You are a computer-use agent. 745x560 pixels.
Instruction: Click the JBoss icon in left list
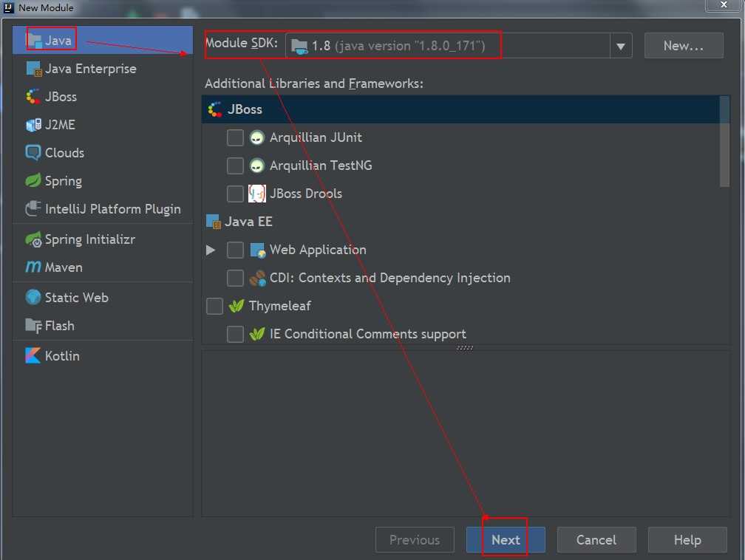[x=33, y=97]
